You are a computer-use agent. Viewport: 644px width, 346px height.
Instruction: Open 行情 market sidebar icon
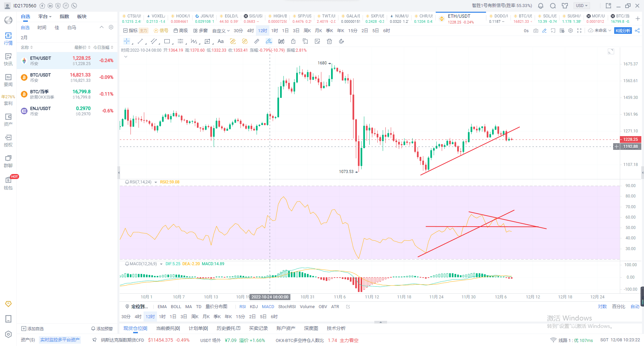[x=8, y=39]
